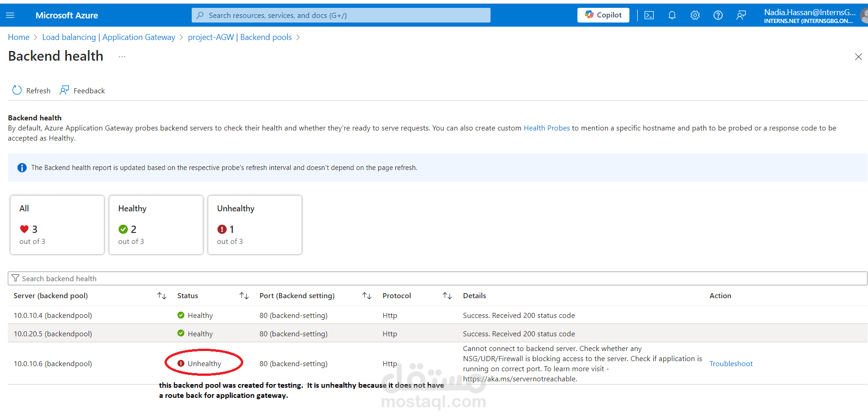Filter by the Unhealthy servers card
Image resolution: width=868 pixels, height=419 pixels.
(x=255, y=225)
